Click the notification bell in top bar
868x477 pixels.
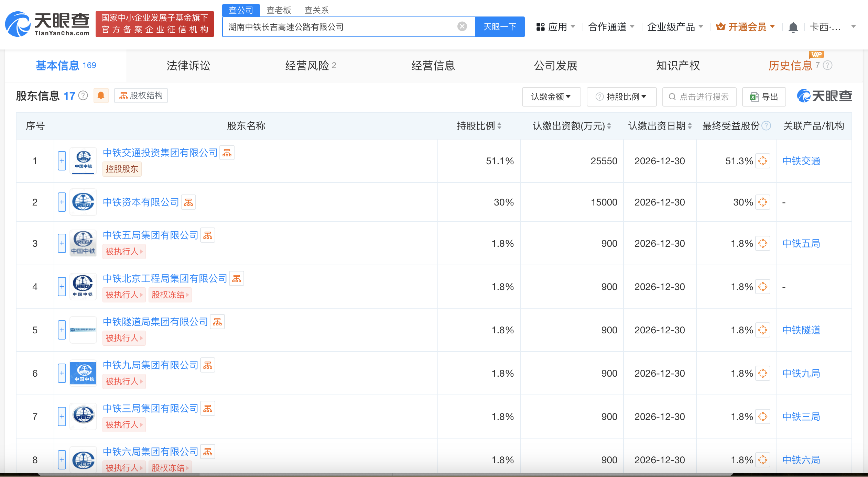click(793, 27)
